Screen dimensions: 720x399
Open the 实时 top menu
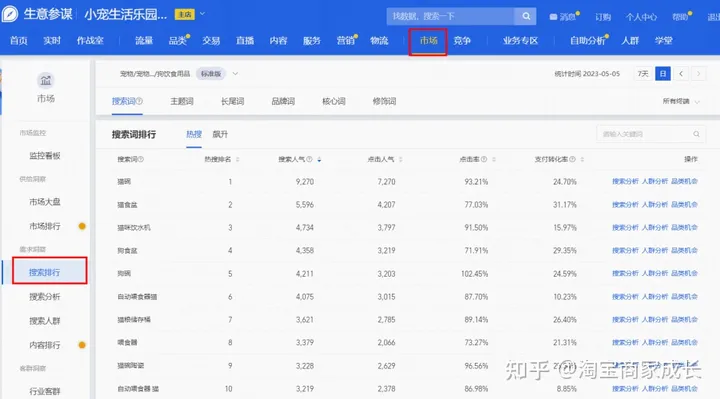52,40
